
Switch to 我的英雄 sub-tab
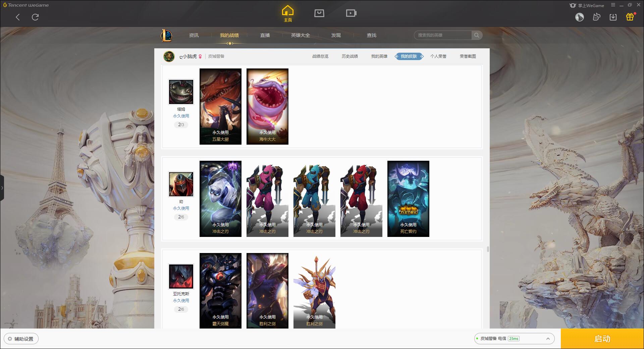379,56
